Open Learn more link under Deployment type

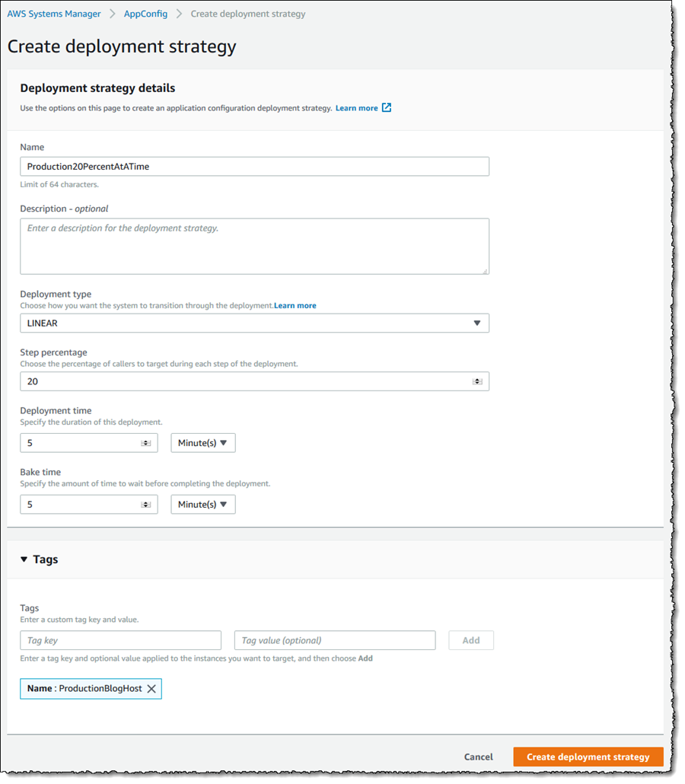coord(295,305)
